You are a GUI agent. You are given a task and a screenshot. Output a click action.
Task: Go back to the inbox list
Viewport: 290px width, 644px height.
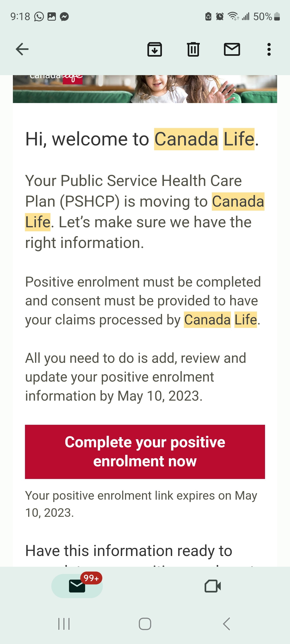tap(22, 49)
